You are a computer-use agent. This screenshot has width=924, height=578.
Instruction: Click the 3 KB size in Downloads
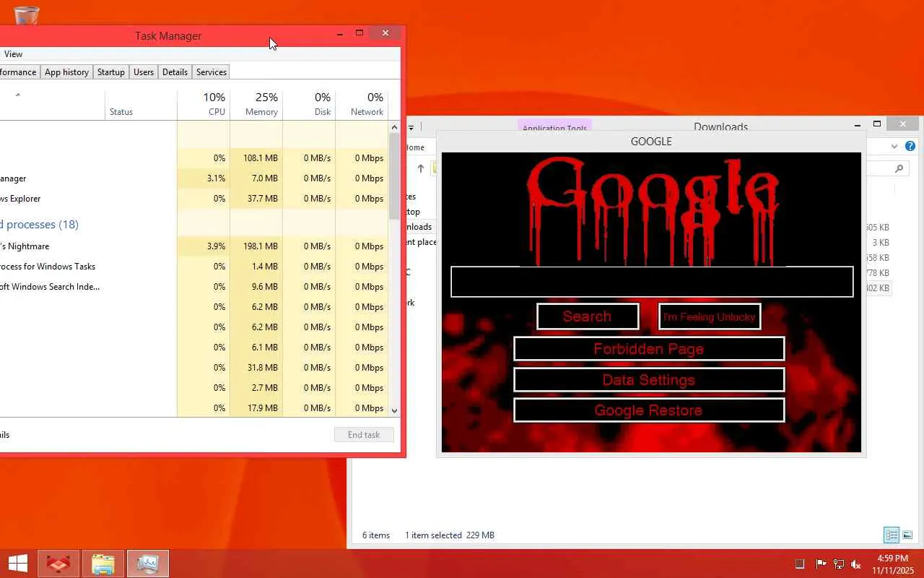(881, 243)
